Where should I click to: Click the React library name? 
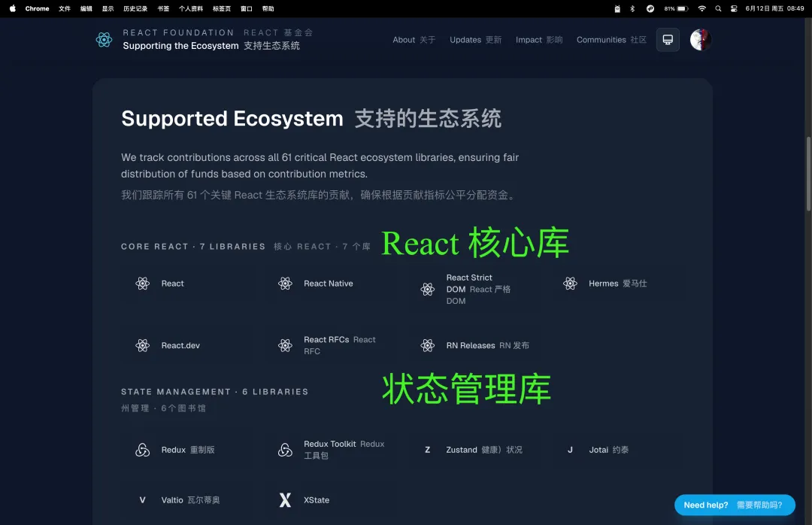(172, 284)
